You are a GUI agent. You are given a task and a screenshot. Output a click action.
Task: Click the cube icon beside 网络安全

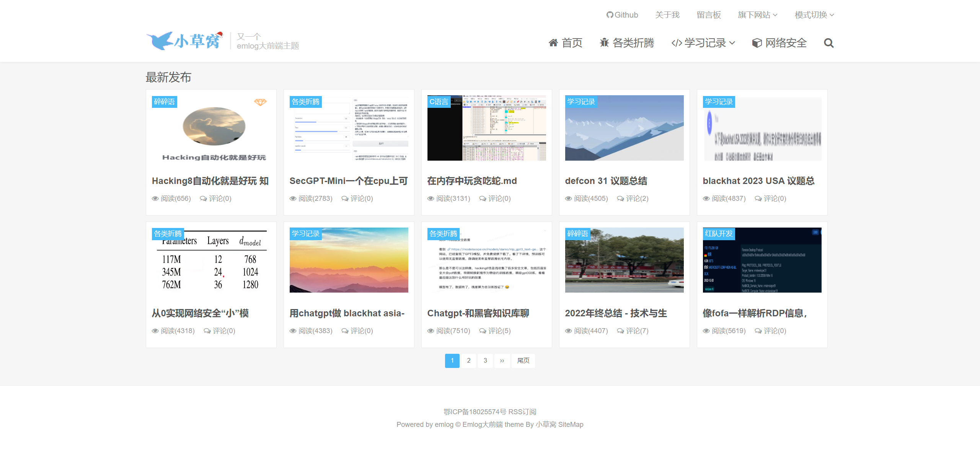coord(757,43)
